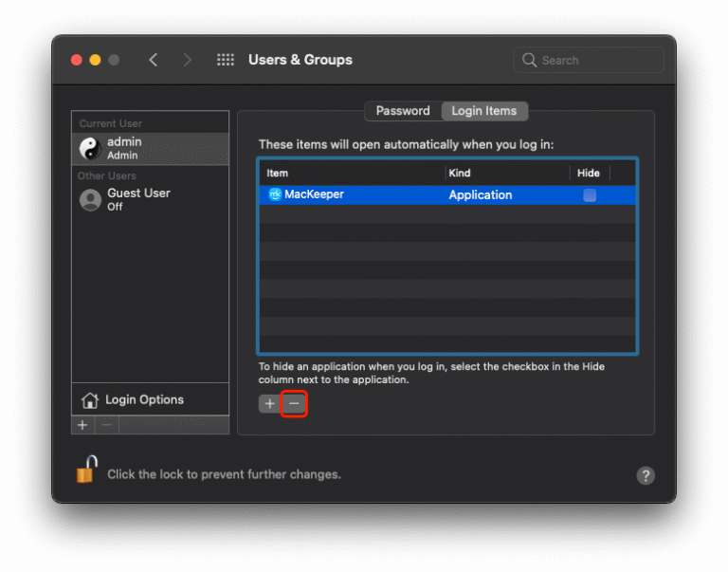728x572 pixels.
Task: Open Login Options in the sidebar
Action: 144,399
